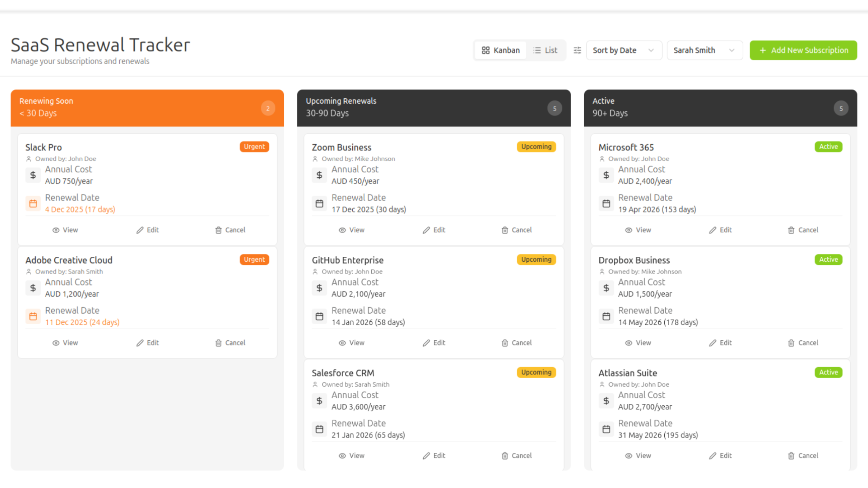This screenshot has height=488, width=868.
Task: Click calendar icon on Dropbox Business card
Action: [x=606, y=316]
